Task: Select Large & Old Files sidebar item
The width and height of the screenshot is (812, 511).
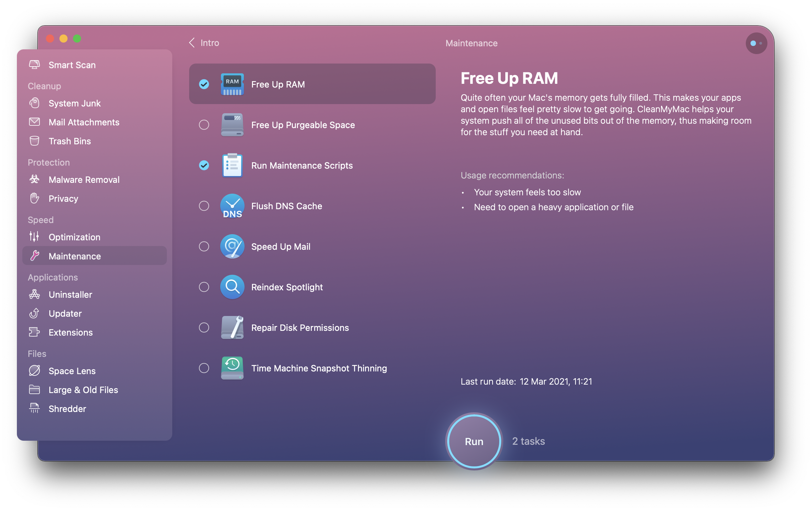Action: tap(83, 390)
